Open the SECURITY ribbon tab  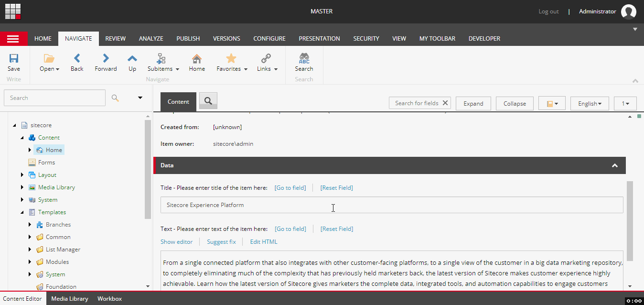366,39
